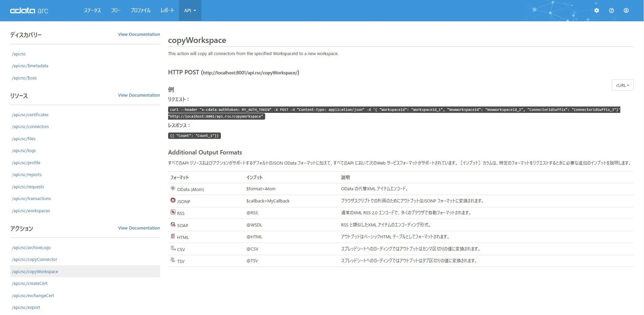Open the user account icon
This screenshot has width=644, height=315.
click(626, 10)
